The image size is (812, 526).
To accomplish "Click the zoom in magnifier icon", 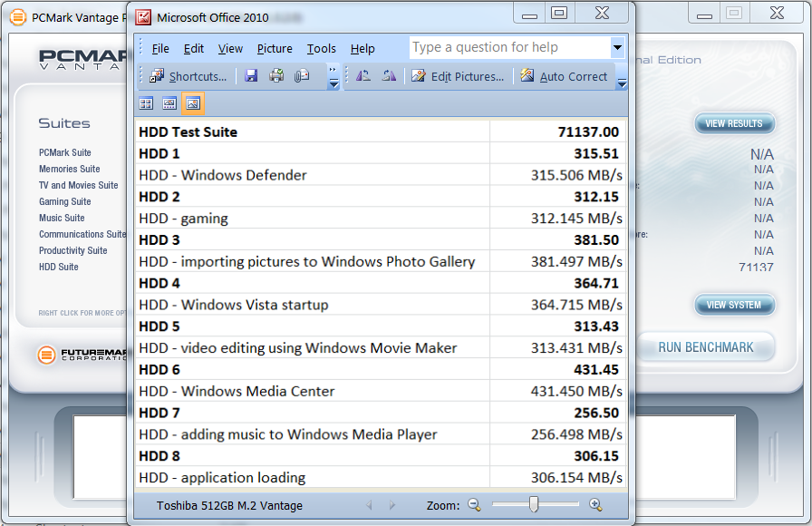I will tap(595, 505).
